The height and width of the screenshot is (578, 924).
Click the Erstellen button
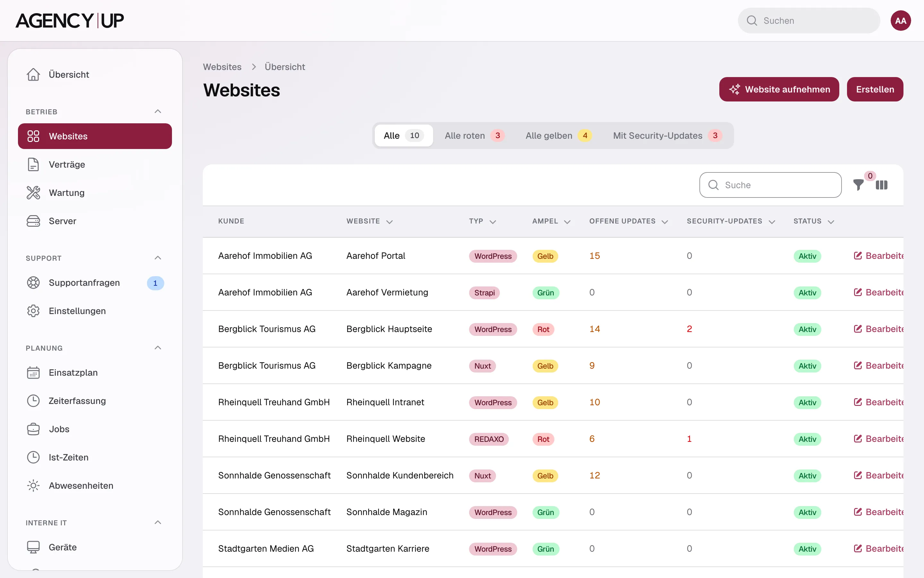click(875, 90)
